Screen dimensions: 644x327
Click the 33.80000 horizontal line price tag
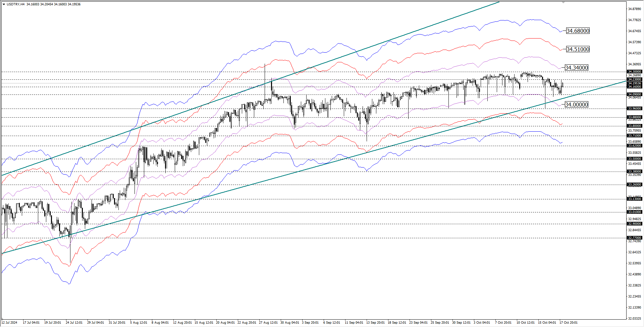coord(635,126)
